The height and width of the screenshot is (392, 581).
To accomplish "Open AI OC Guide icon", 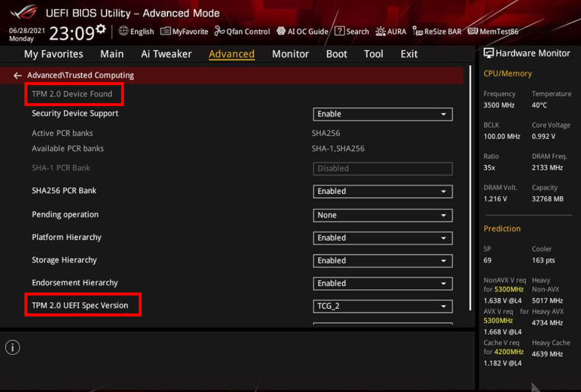I will click(281, 31).
